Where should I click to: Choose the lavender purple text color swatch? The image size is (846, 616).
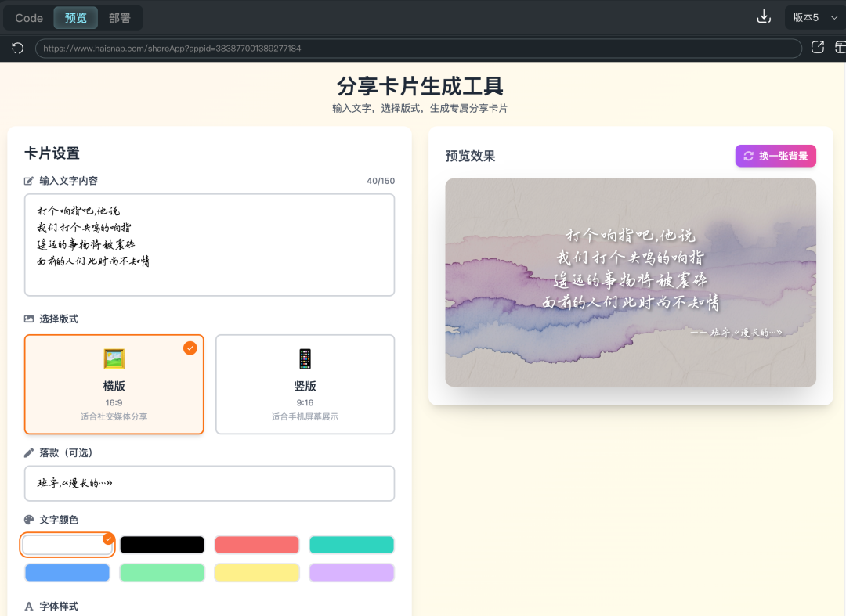click(351, 572)
